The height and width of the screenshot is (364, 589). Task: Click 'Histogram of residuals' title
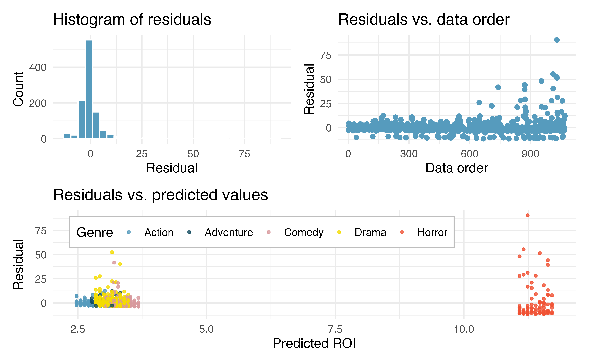(132, 20)
